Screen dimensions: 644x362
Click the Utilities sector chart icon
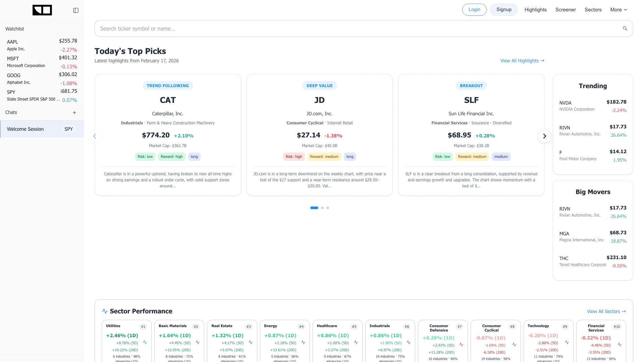[145, 343]
